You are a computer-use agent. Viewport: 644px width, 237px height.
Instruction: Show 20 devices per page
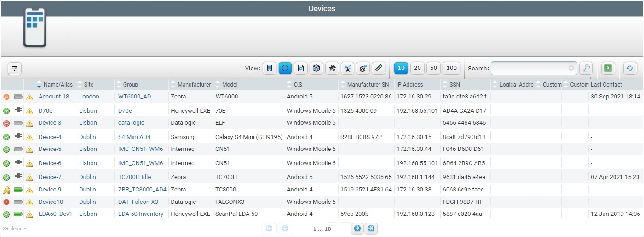pos(417,68)
